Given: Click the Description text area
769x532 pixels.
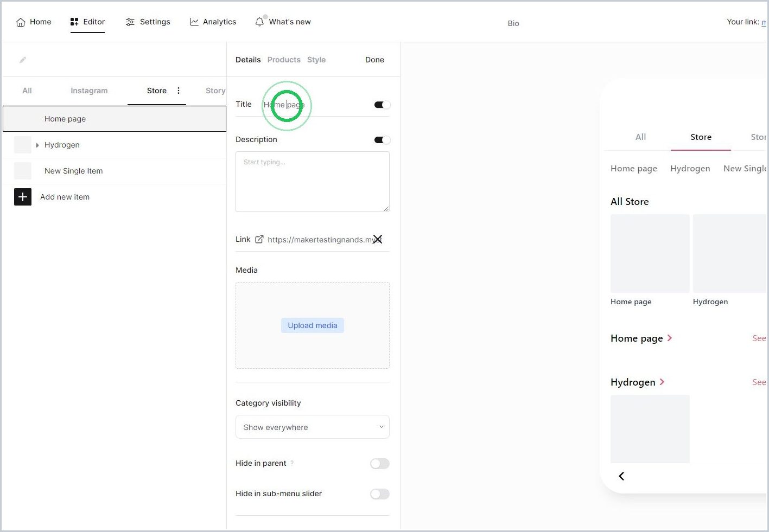Looking at the screenshot, I should (x=313, y=182).
